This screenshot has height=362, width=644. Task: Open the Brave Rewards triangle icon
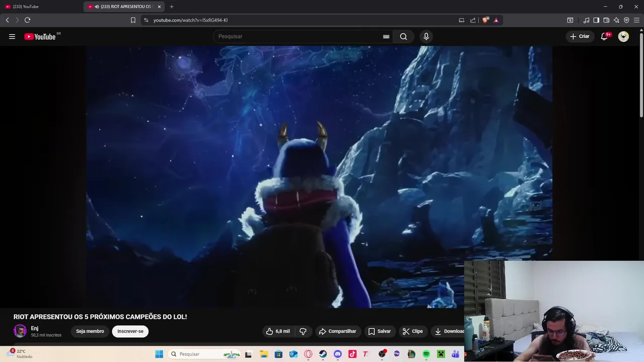(x=496, y=20)
